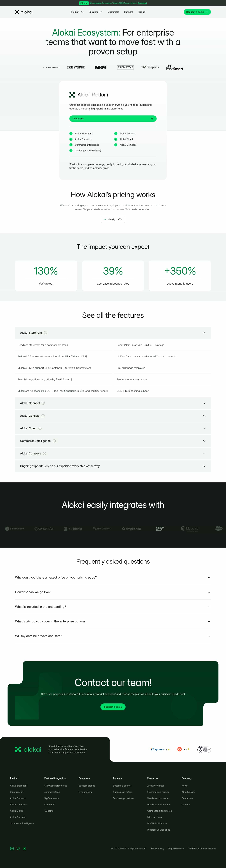Click the G2 4.3 rating badge
Image resolution: width=226 pixels, height=868 pixels.
click(x=184, y=749)
